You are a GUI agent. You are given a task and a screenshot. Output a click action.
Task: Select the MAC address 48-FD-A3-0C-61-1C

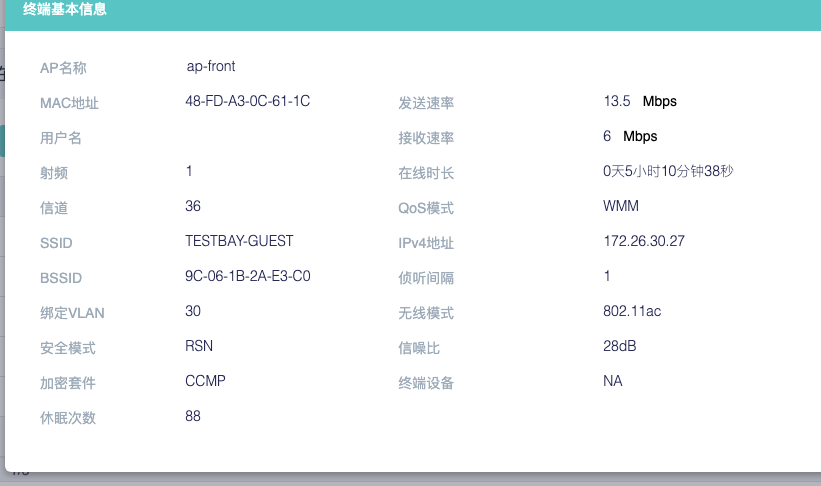(248, 101)
